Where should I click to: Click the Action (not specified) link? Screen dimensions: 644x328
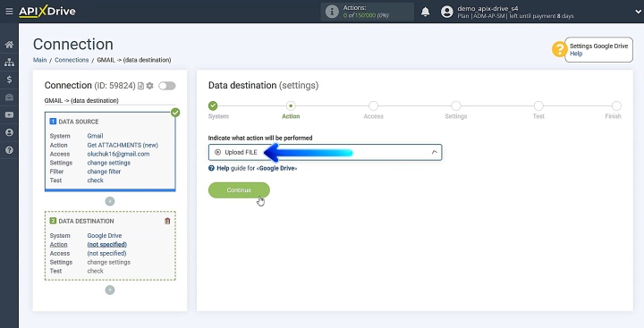106,245
